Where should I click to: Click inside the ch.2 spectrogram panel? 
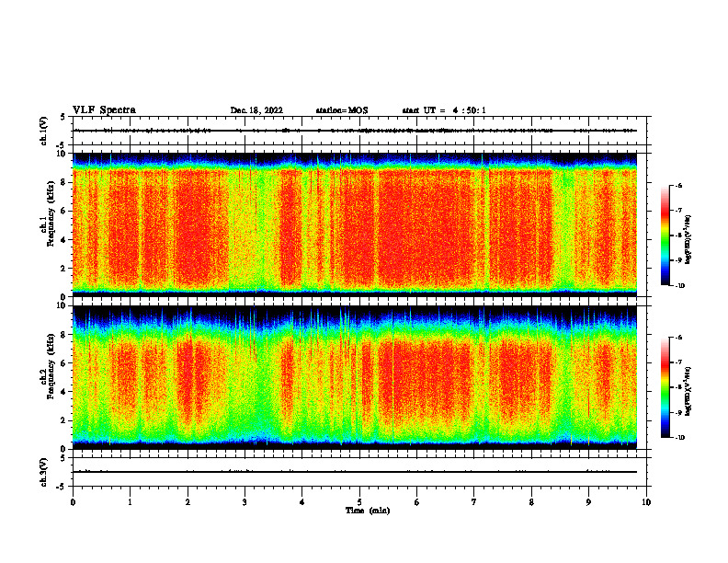(355, 377)
